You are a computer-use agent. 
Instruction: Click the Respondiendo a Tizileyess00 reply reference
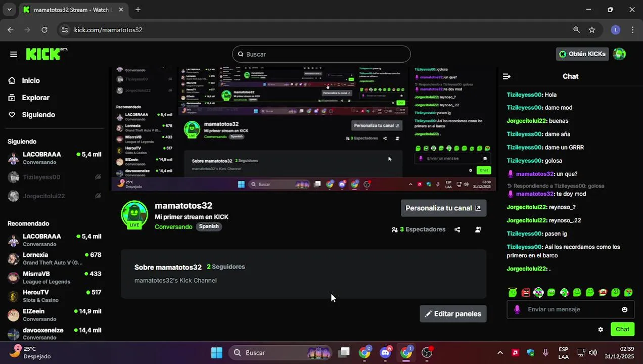point(556,186)
